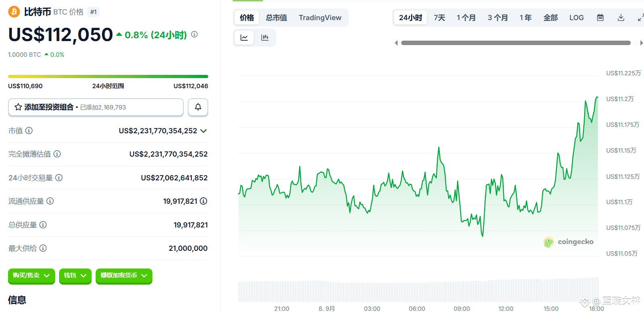This screenshot has width=644, height=312.
Task: Click the fullscreen expand chart icon
Action: tap(640, 17)
